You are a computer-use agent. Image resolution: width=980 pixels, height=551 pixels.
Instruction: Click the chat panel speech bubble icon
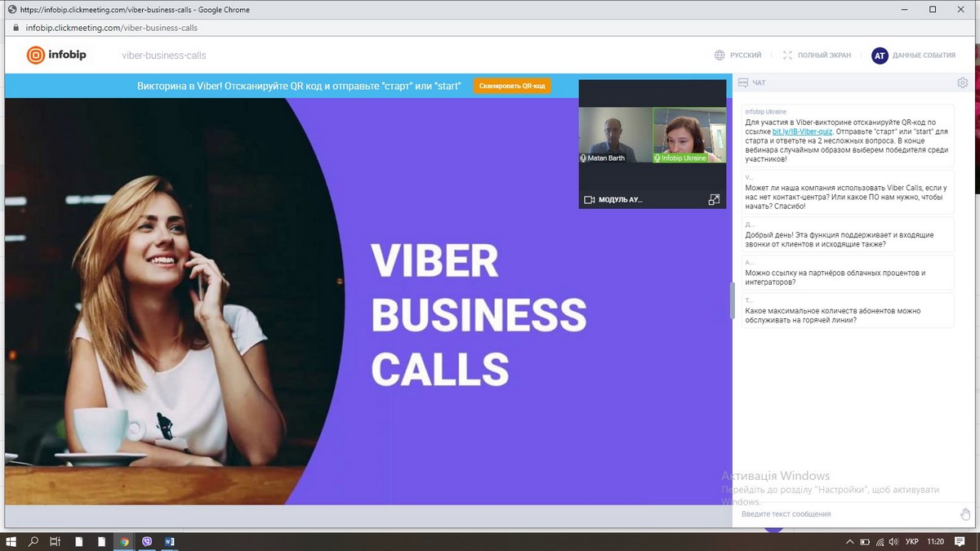(x=742, y=82)
